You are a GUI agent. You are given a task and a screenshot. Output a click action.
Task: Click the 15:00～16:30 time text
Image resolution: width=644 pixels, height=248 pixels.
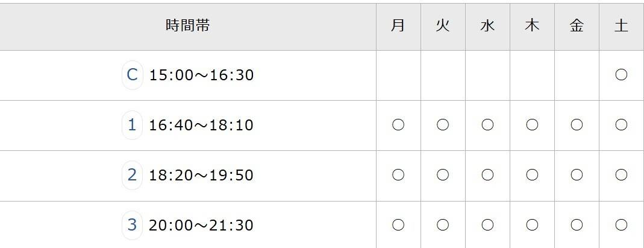click(x=201, y=75)
